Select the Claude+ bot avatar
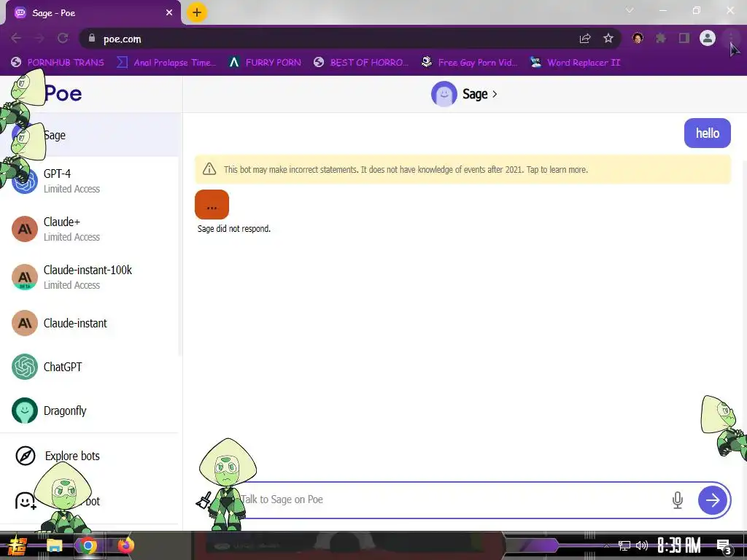The height and width of the screenshot is (560, 747). click(25, 229)
